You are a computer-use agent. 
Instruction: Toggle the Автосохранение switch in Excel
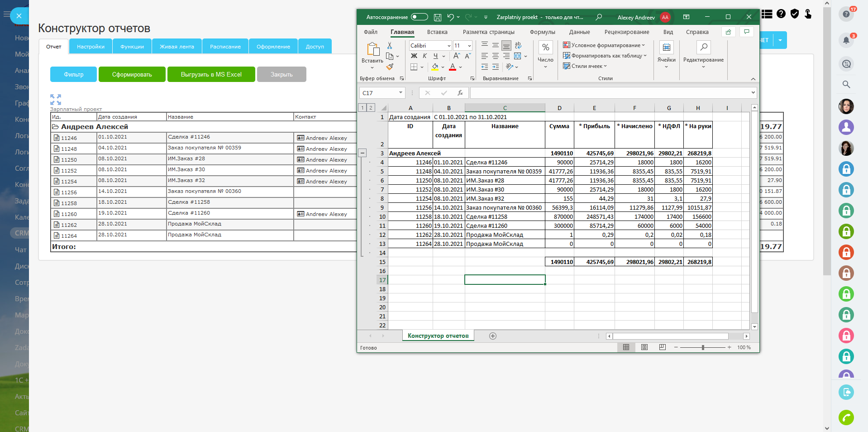point(419,17)
